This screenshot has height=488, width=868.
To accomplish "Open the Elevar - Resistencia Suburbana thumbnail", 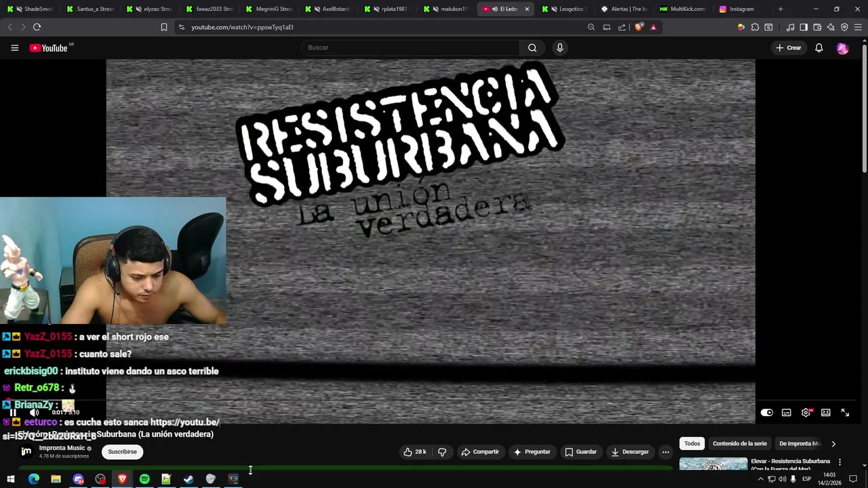I will click(x=713, y=464).
